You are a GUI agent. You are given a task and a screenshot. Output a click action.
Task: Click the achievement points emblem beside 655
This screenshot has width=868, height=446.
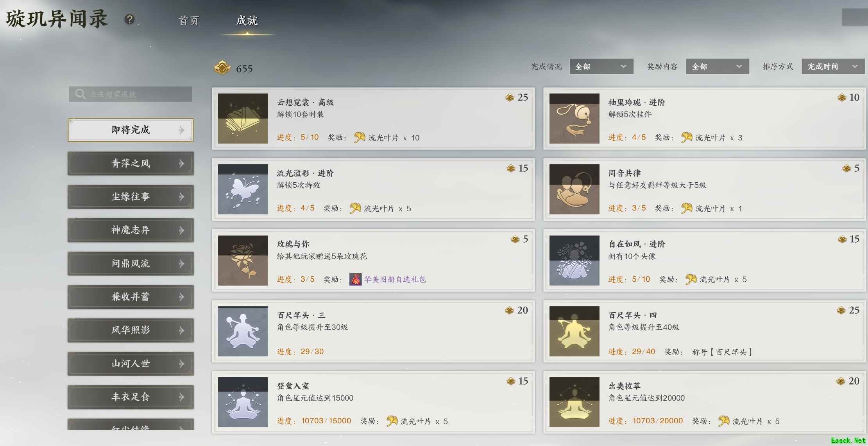[222, 68]
